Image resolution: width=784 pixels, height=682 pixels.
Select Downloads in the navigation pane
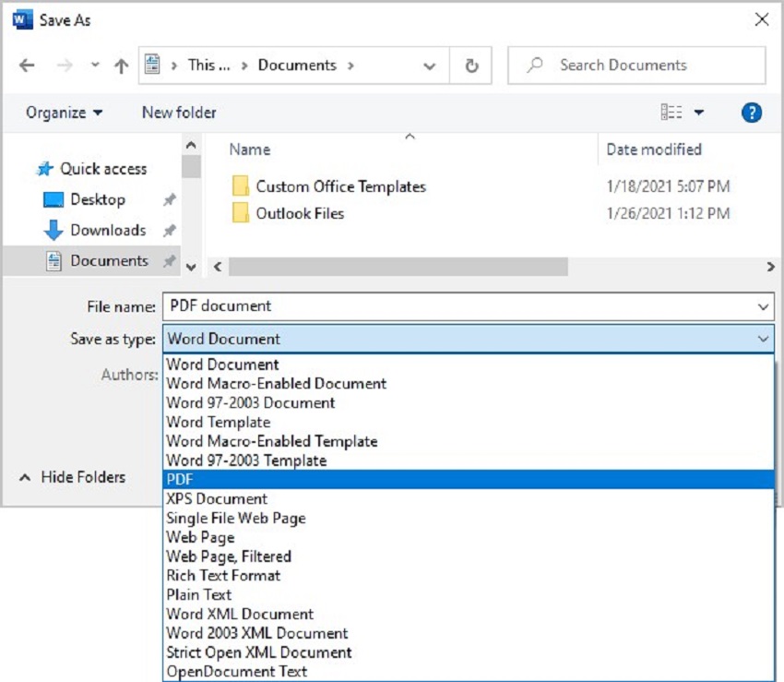pos(108,230)
